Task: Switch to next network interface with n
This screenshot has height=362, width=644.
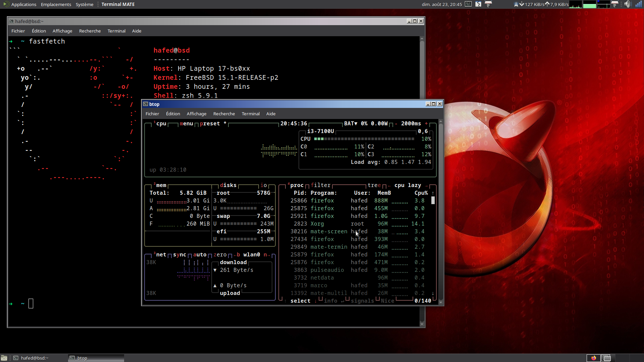Action: pyautogui.click(x=267, y=255)
